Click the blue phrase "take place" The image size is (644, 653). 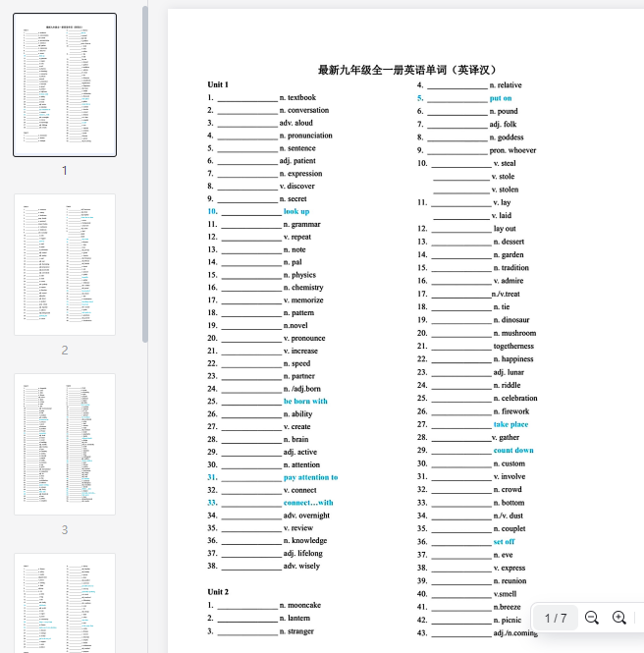(510, 424)
